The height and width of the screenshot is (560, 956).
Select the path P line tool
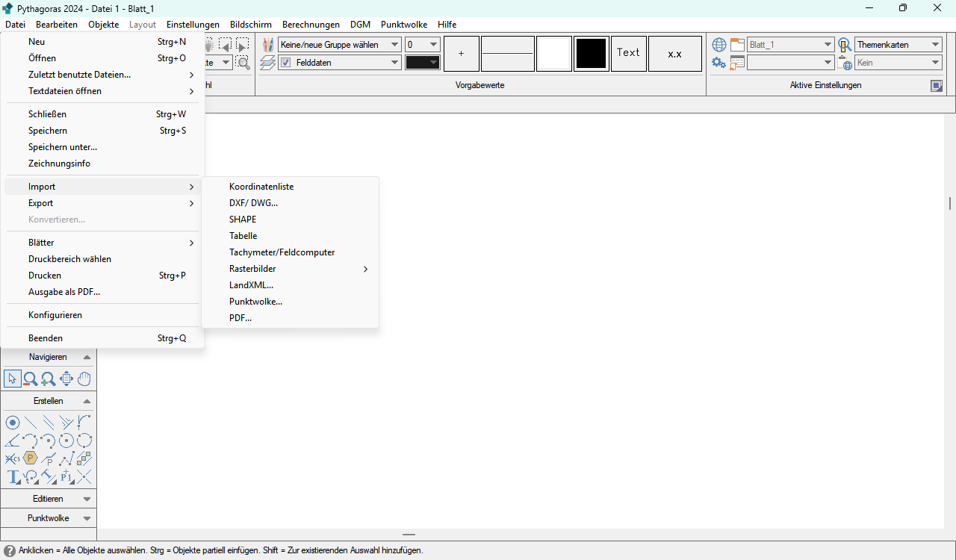[49, 458]
